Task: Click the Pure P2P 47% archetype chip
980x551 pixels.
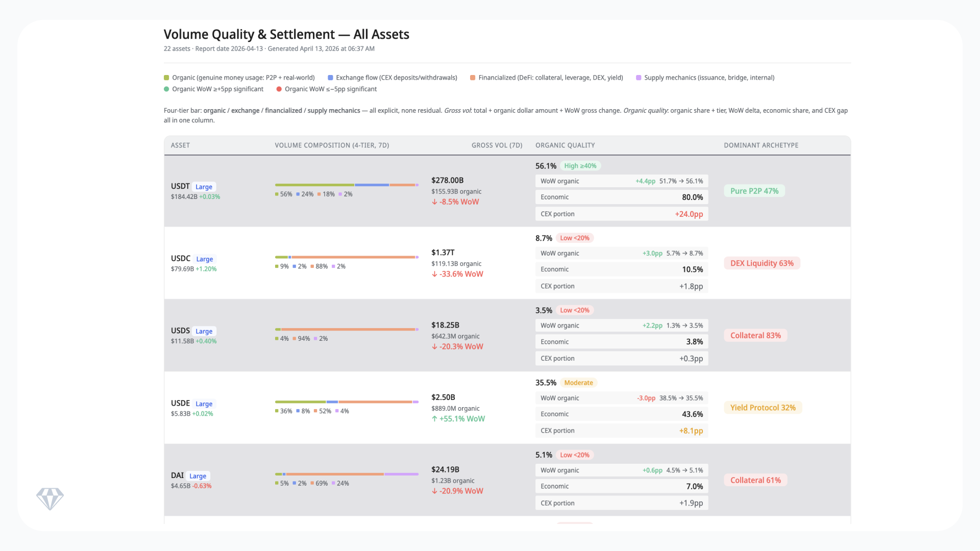Action: click(754, 190)
